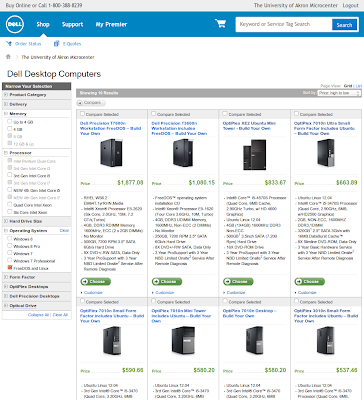Uncheck the FreeDOS and Linux filter
Image resolution: width=364 pixels, height=400 pixels.
[x=10, y=268]
